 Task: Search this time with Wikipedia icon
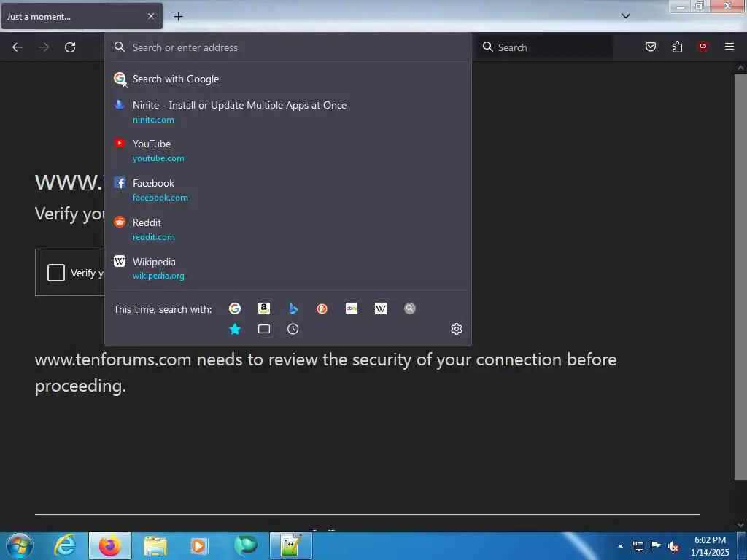point(381,308)
